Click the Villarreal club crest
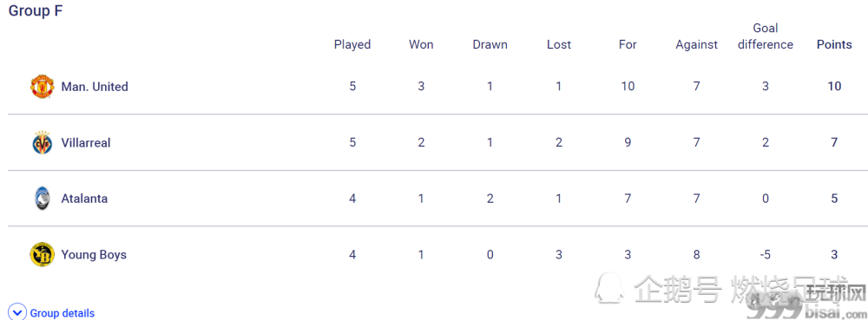The width and height of the screenshot is (868, 320). tap(42, 142)
